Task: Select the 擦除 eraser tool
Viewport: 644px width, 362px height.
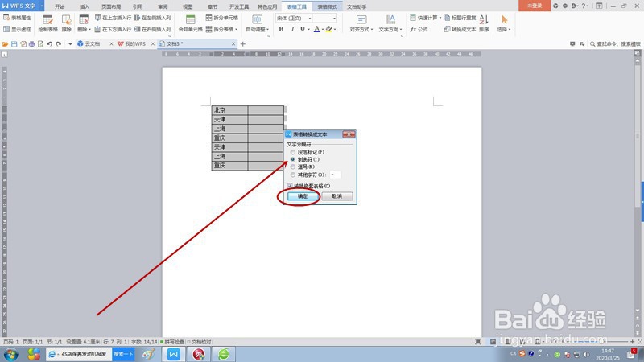Action: pos(67,23)
